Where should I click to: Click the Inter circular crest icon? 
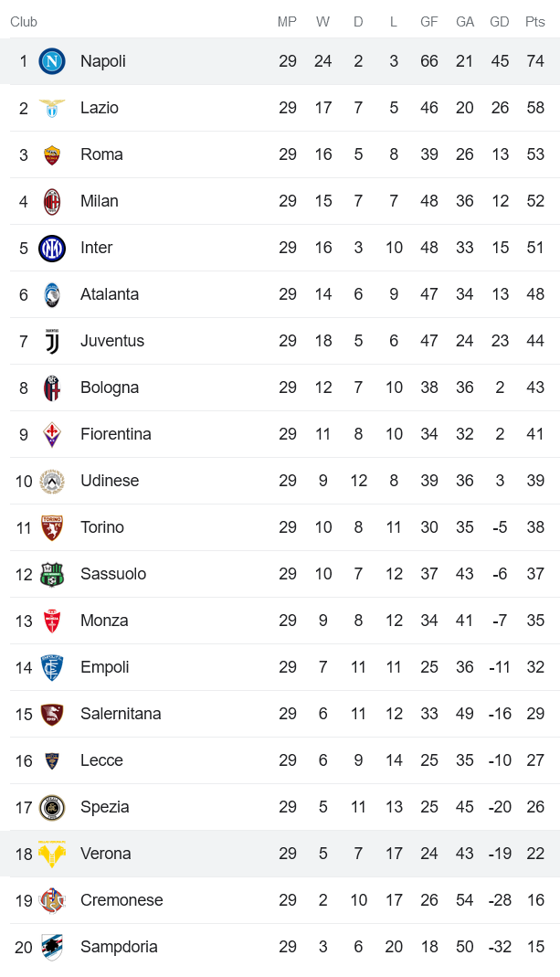pos(52,248)
